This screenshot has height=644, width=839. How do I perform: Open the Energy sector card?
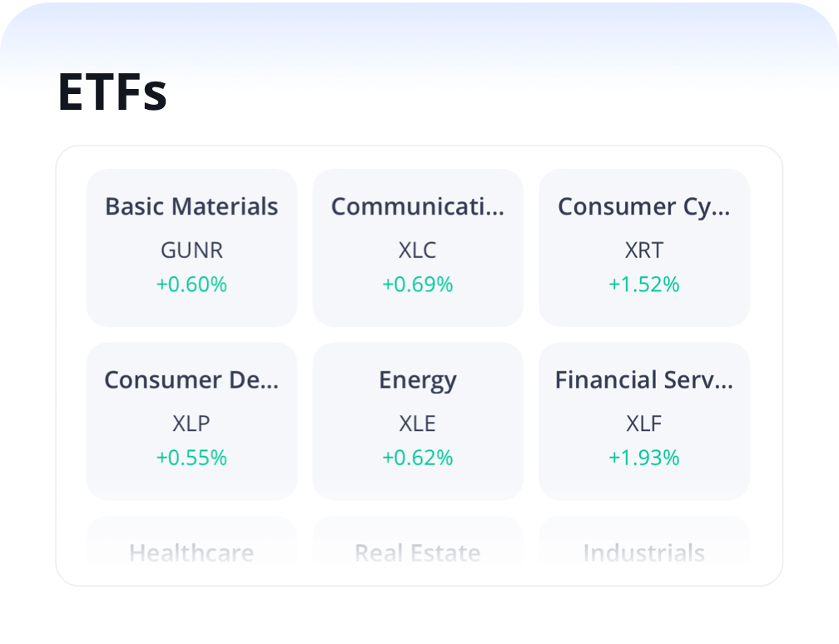pos(418,420)
